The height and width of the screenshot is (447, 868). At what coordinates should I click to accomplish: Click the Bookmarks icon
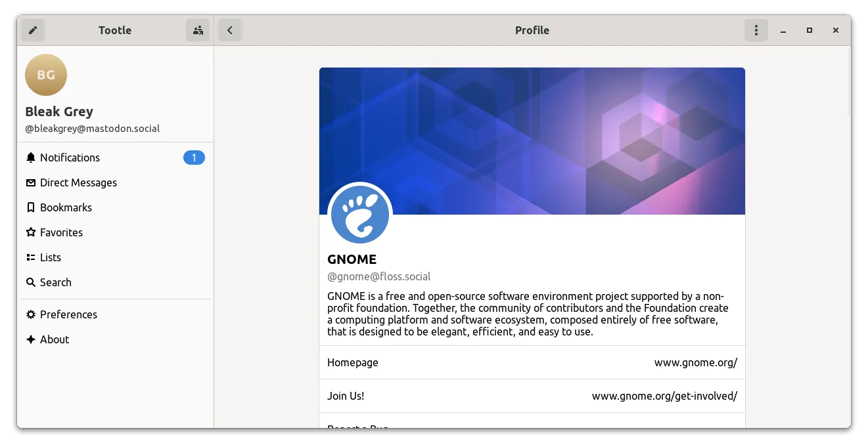click(x=31, y=207)
